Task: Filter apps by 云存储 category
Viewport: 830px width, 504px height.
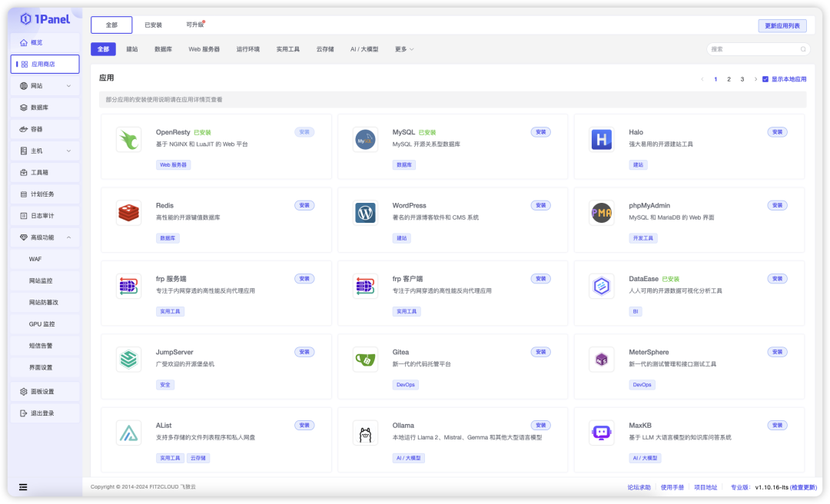Action: tap(325, 49)
